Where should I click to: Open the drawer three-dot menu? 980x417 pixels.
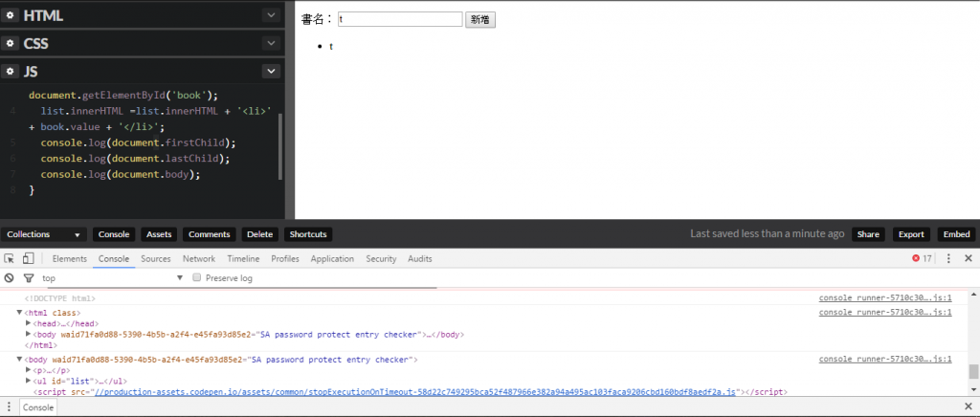click(8, 407)
